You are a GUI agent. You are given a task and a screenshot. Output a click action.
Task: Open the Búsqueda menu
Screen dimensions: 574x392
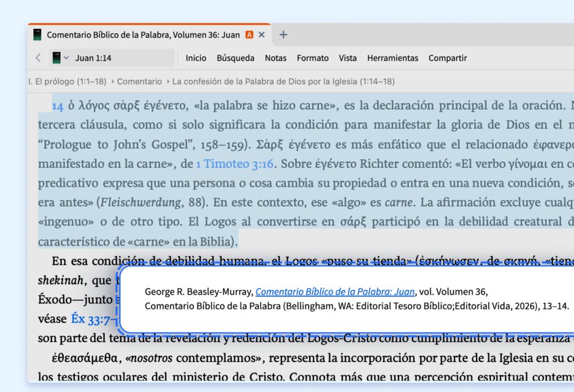click(235, 58)
